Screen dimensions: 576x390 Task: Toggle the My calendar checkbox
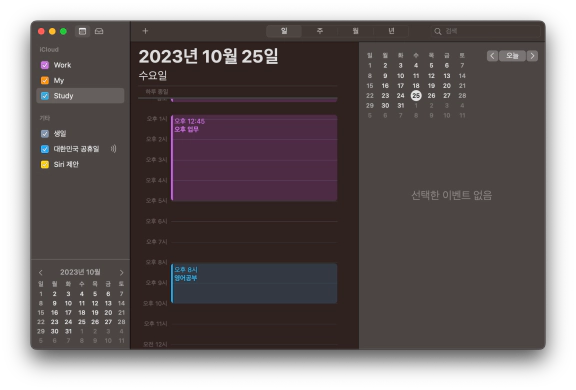45,80
